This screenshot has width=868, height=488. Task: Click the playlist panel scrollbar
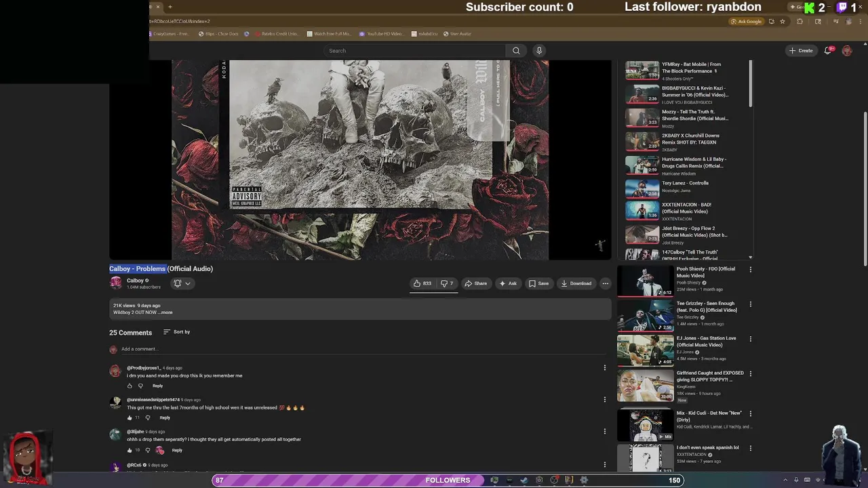coord(750,83)
